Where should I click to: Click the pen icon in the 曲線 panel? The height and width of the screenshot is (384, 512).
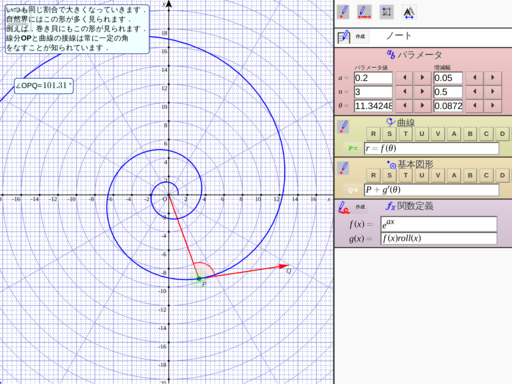pos(343,127)
